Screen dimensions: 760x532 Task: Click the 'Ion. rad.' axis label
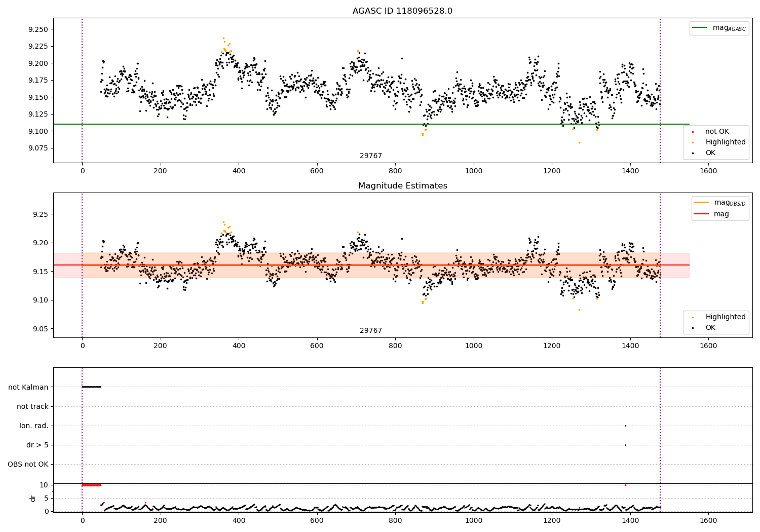tap(34, 426)
